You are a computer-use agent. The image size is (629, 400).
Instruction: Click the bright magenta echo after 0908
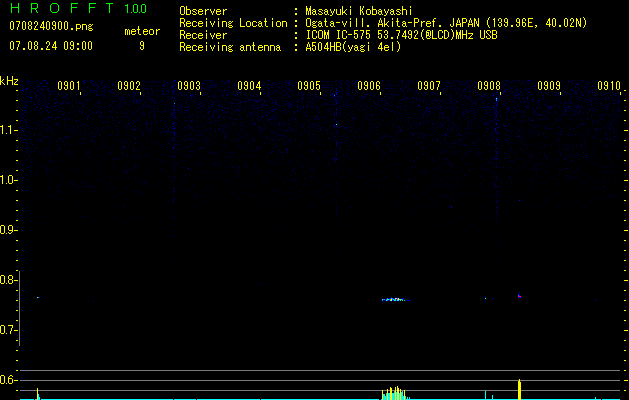click(519, 296)
